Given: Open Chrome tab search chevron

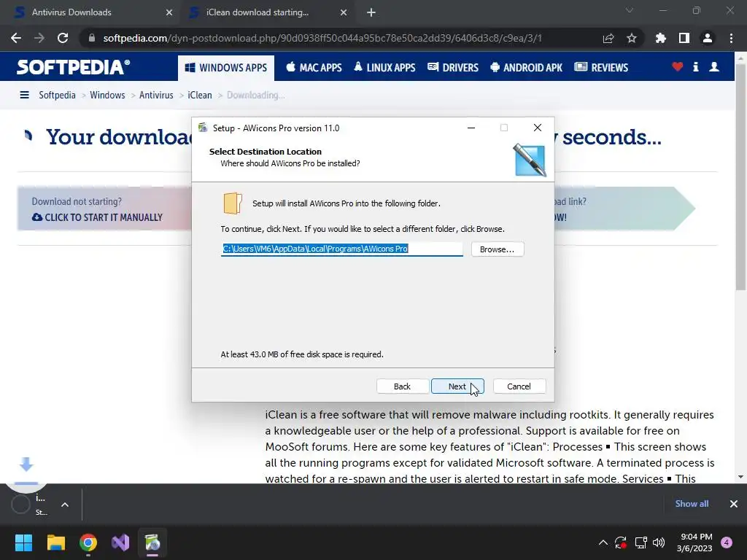Looking at the screenshot, I should [x=630, y=10].
